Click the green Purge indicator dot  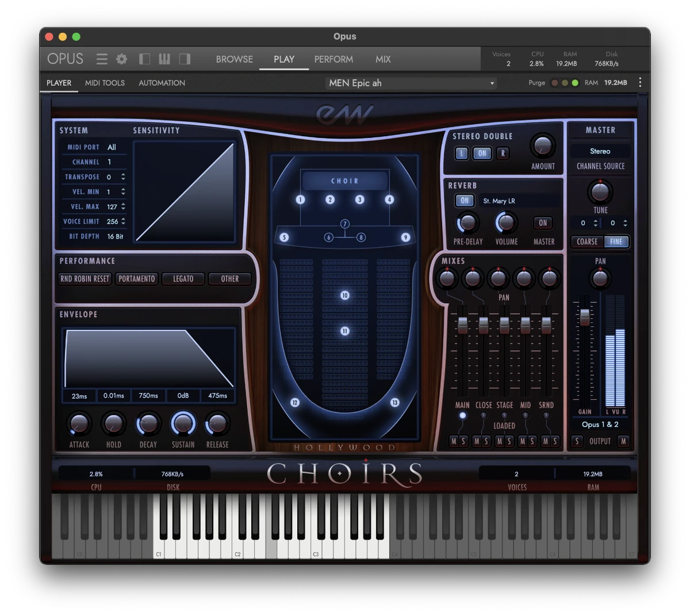[574, 82]
